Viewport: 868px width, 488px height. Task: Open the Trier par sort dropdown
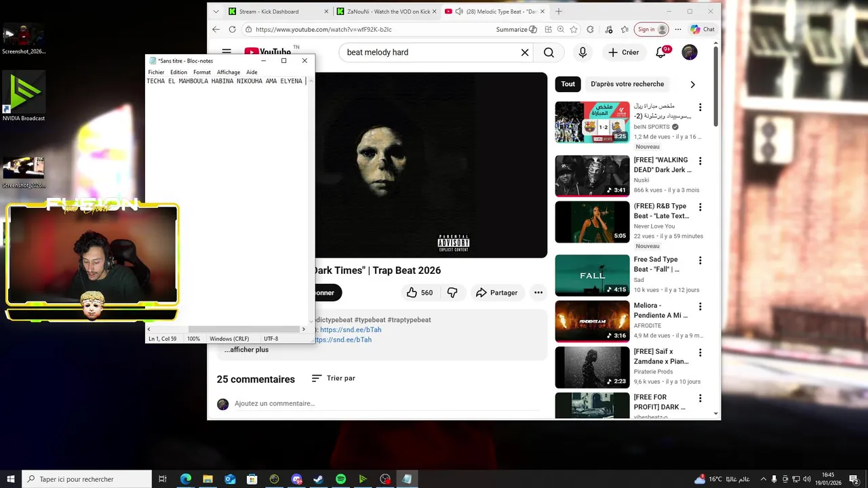333,378
